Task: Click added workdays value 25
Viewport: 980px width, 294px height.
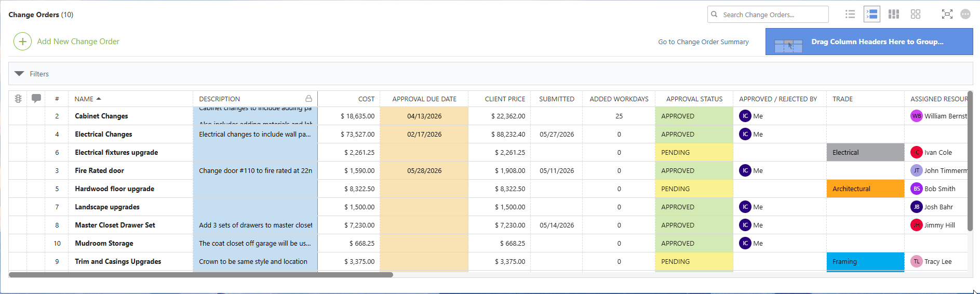Action: coord(619,116)
